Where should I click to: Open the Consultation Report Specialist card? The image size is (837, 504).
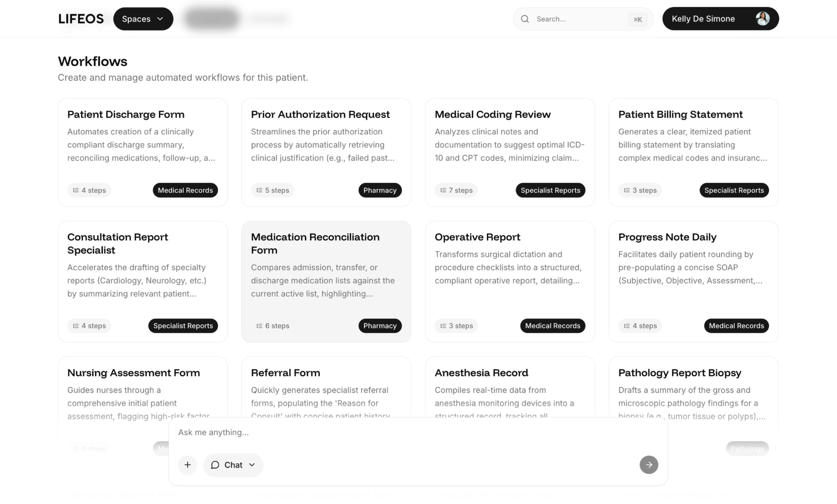(142, 282)
